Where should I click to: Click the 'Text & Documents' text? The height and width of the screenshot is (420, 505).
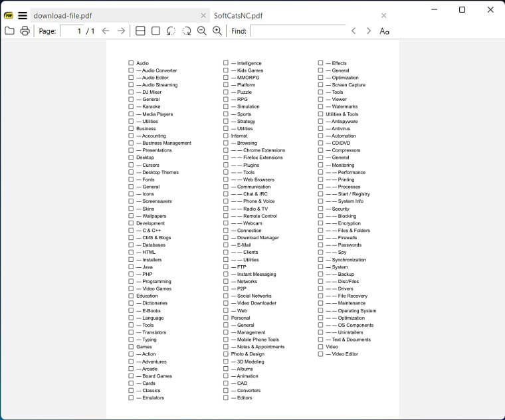click(x=351, y=340)
